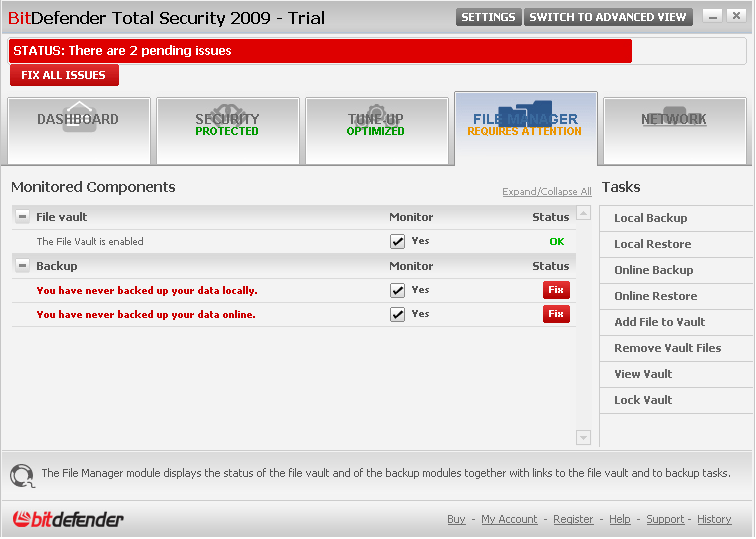Viewport: 756px width, 539px height.
Task: Click the scroll up arrow of the components list
Action: click(583, 213)
